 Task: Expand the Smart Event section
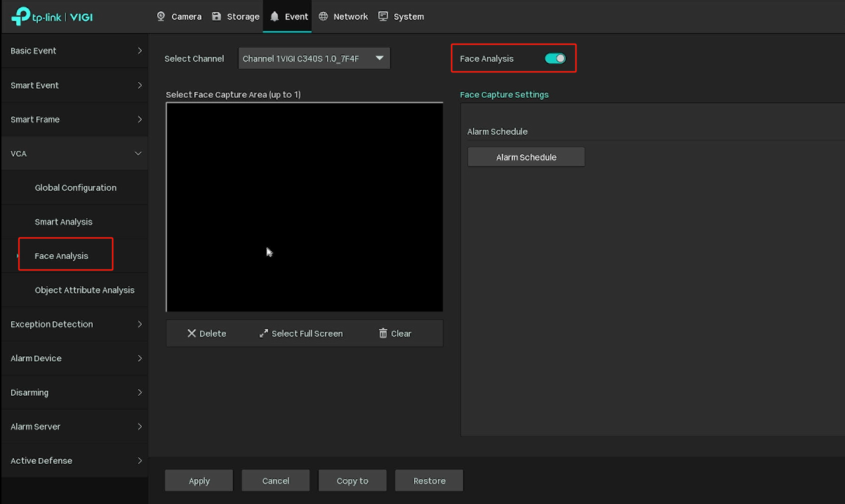coord(75,85)
